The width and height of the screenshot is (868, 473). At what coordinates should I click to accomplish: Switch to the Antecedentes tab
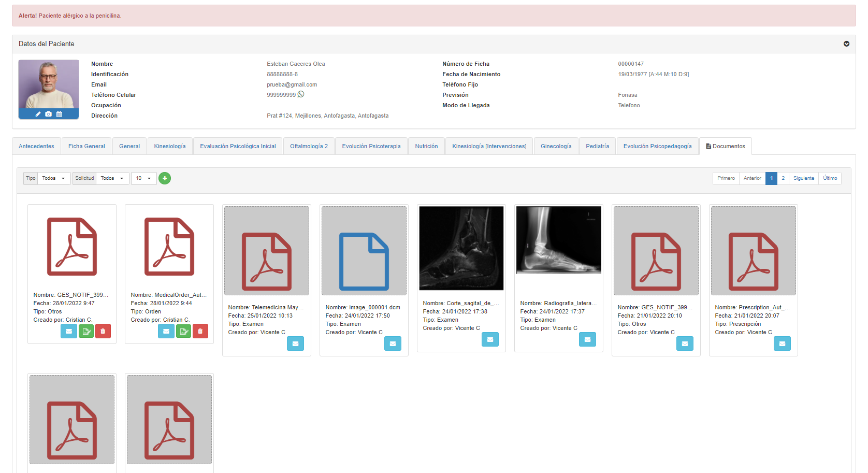coord(36,146)
